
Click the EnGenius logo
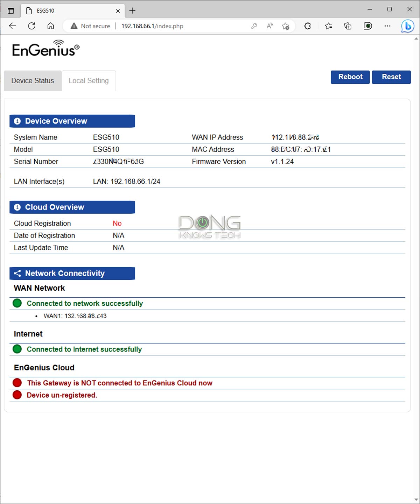[x=46, y=48]
